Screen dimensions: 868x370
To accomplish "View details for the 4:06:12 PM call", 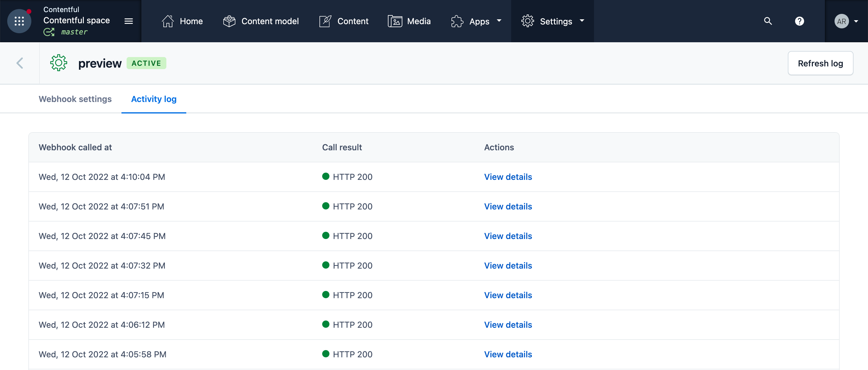I will tap(508, 324).
